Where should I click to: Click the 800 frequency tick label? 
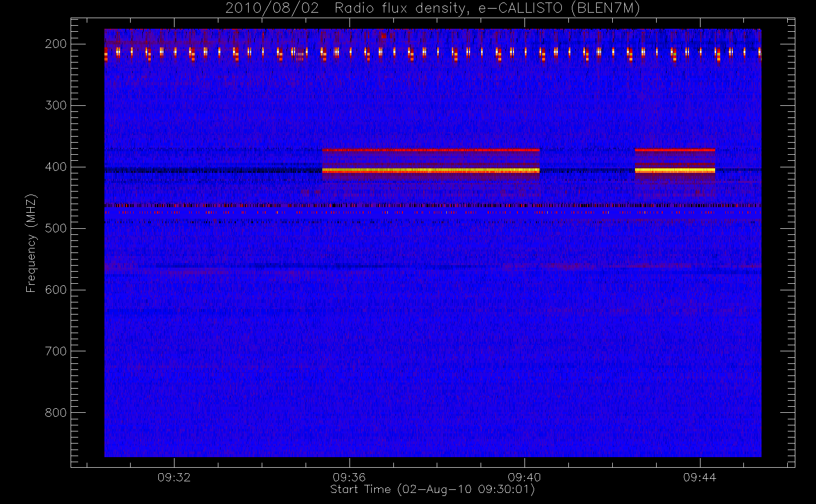[56, 413]
